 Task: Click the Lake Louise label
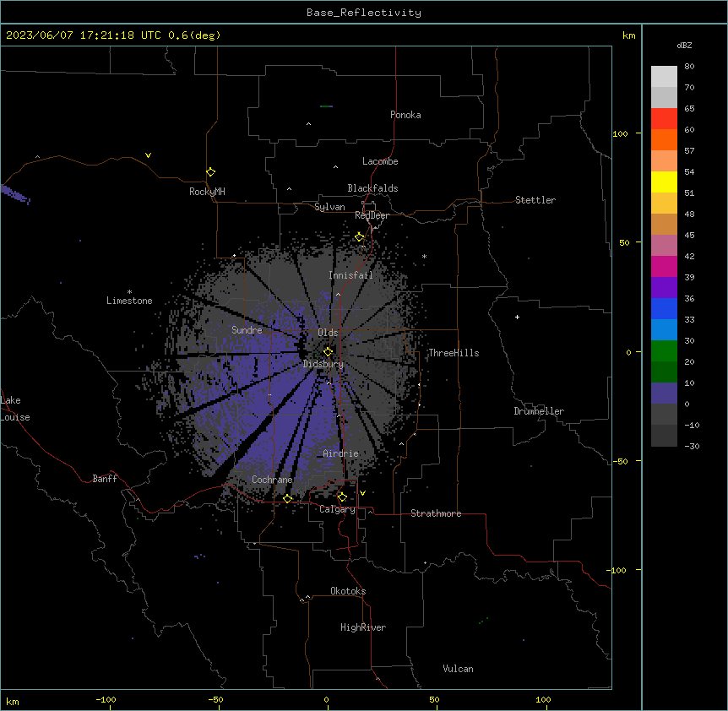15,409
